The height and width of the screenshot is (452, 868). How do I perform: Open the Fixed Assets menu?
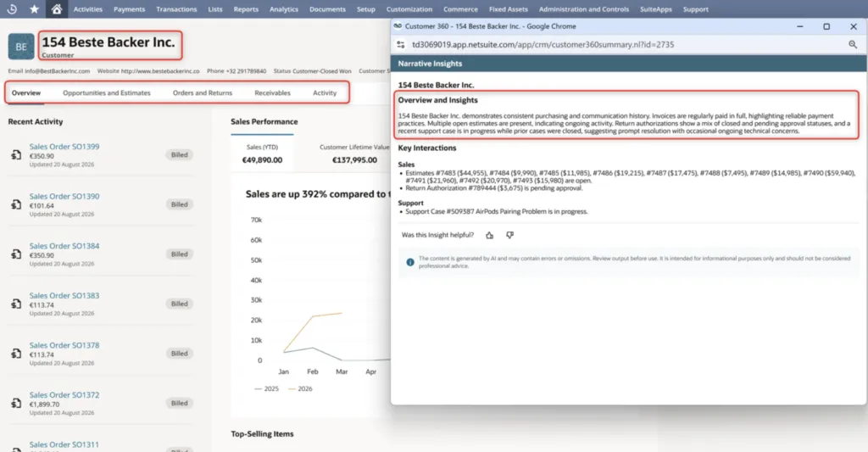point(509,9)
